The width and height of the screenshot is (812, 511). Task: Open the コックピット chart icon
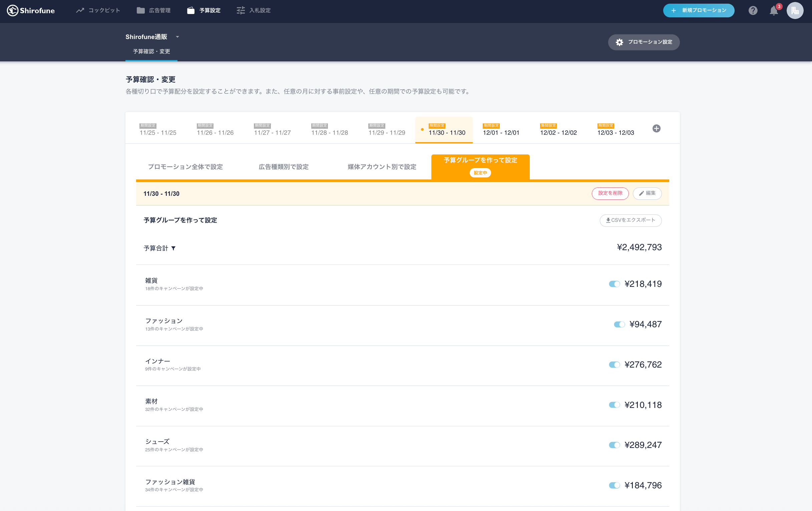(x=80, y=10)
